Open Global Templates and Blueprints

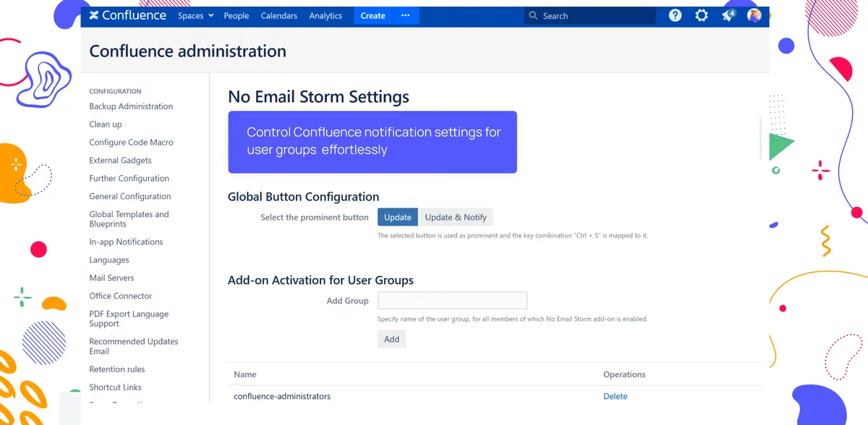129,219
